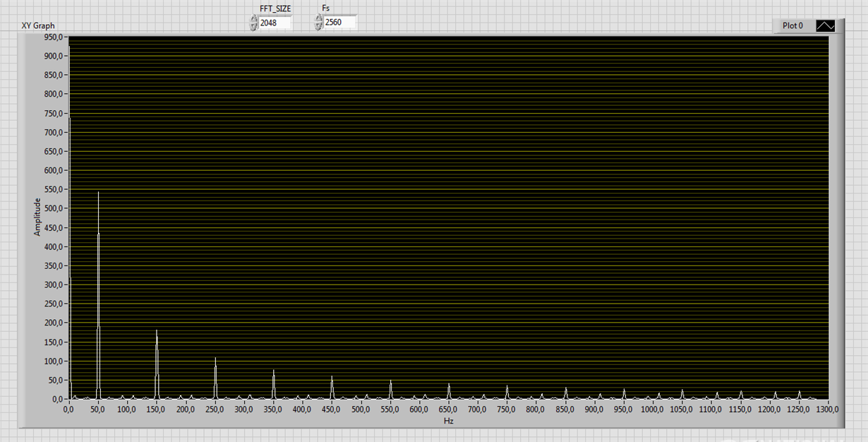The height and width of the screenshot is (442, 868).
Task: Click the 300,0 y-axis tick label
Action: point(55,285)
